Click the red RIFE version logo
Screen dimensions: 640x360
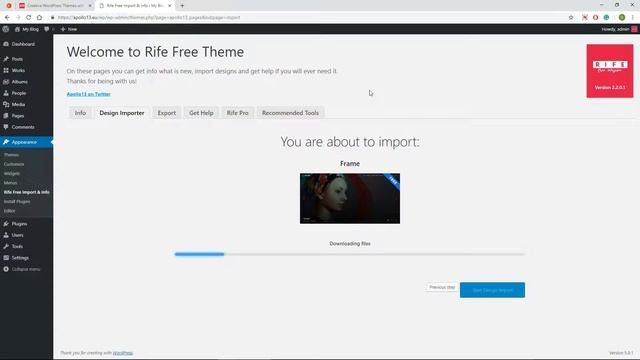610,71
